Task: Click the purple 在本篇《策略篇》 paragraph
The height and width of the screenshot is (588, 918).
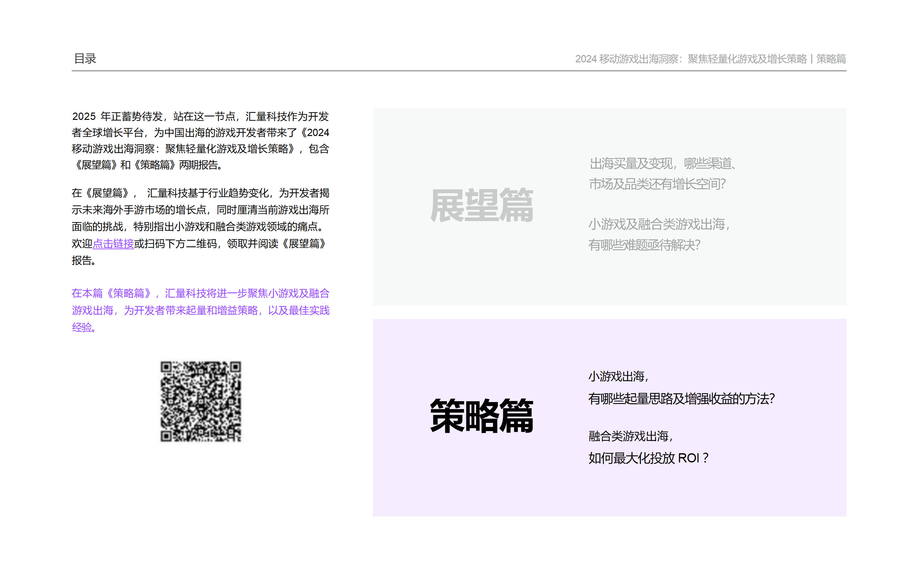Action: click(201, 310)
